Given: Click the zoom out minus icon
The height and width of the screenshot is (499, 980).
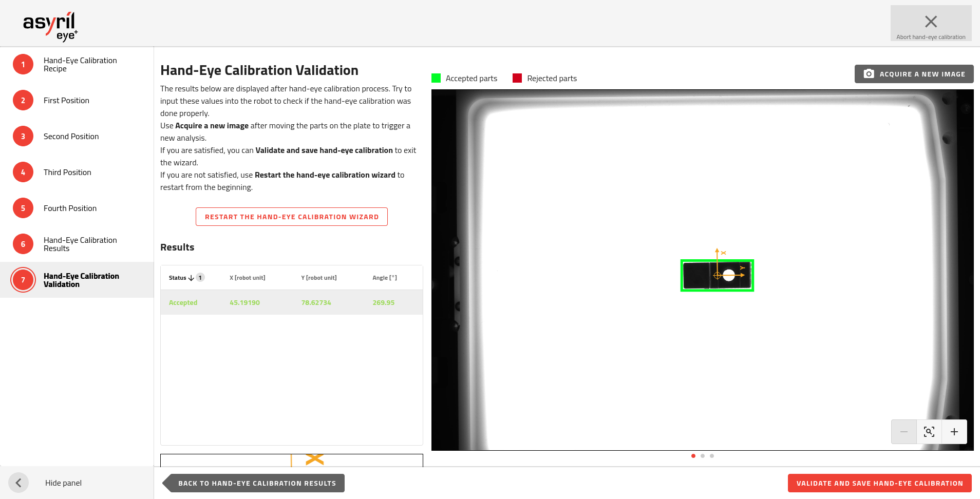Looking at the screenshot, I should click(904, 432).
